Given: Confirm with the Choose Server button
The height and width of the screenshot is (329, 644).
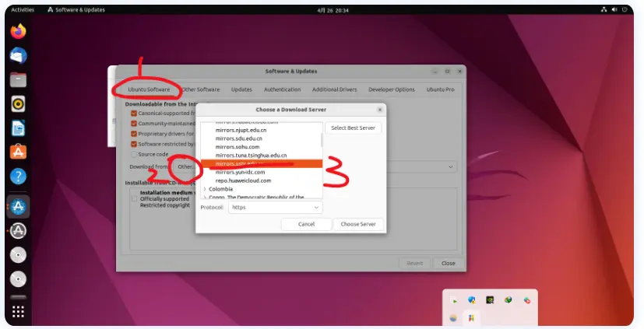Looking at the screenshot, I should [x=358, y=225].
